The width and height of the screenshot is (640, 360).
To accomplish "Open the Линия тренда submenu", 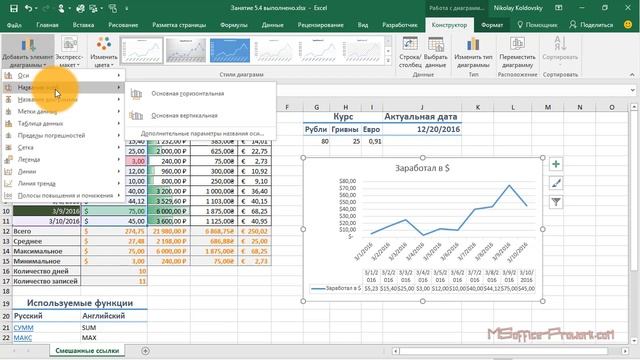I will [x=63, y=184].
